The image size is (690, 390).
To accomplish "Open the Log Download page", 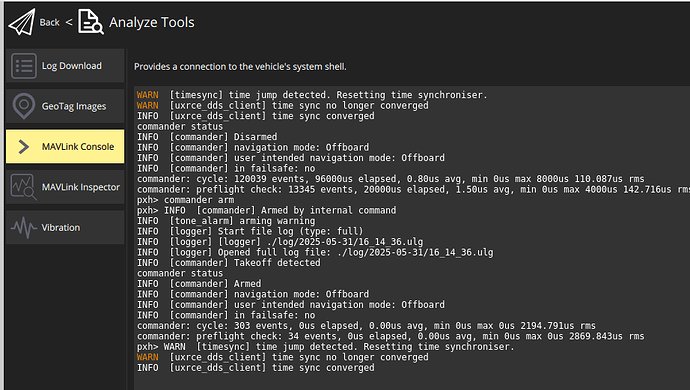I will point(65,66).
